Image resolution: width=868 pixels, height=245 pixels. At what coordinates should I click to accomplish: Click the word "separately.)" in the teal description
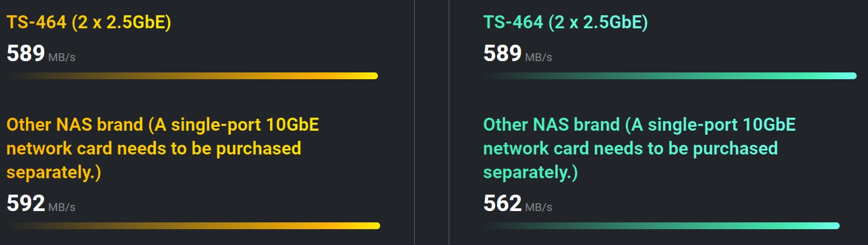click(530, 173)
